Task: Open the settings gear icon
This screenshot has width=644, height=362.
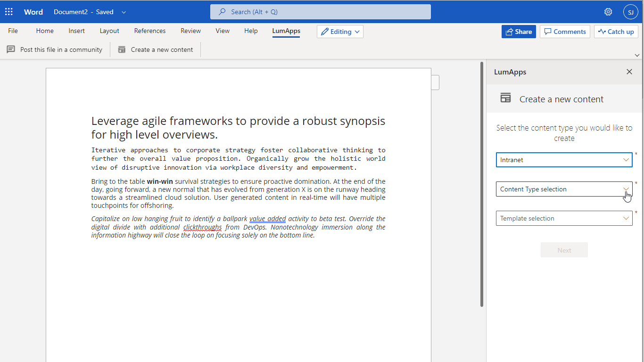Action: [608, 12]
